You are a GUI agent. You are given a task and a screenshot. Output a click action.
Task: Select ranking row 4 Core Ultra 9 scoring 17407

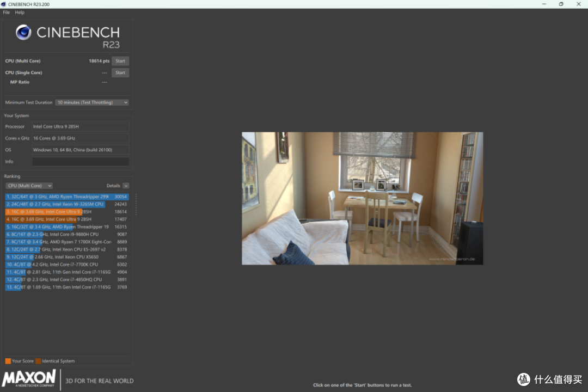[x=67, y=219]
